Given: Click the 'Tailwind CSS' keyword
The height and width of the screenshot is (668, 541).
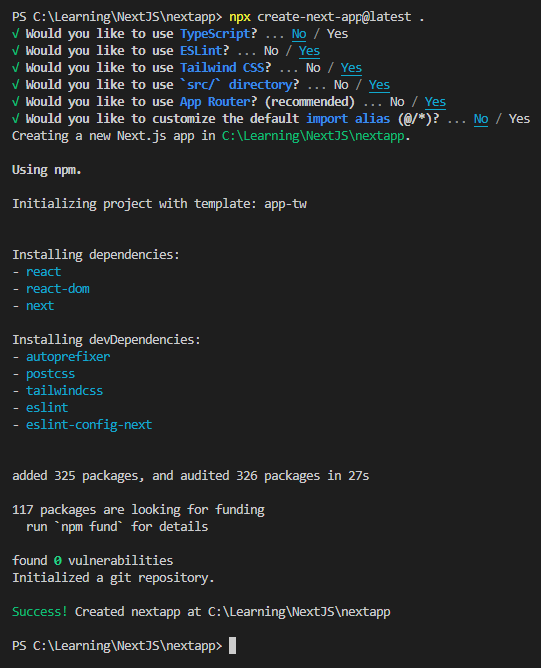Looking at the screenshot, I should pyautogui.click(x=222, y=68).
